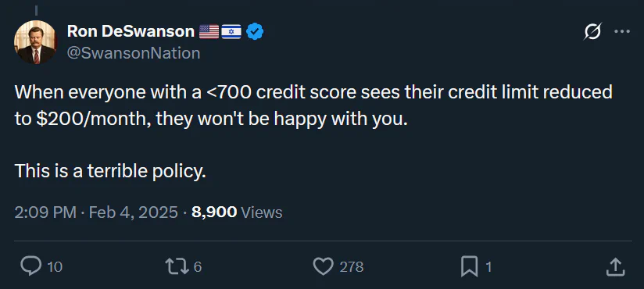
Task: Click the Israel flag emoji beside name
Action: pyautogui.click(x=231, y=31)
